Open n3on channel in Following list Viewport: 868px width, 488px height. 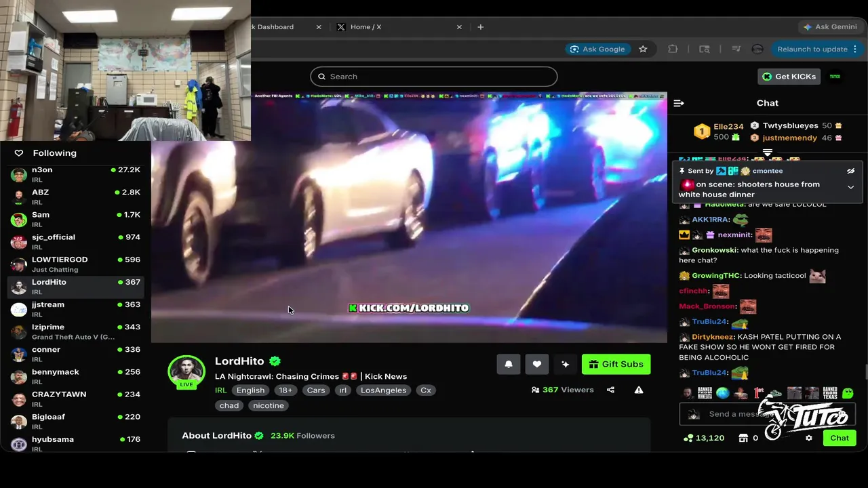point(75,174)
